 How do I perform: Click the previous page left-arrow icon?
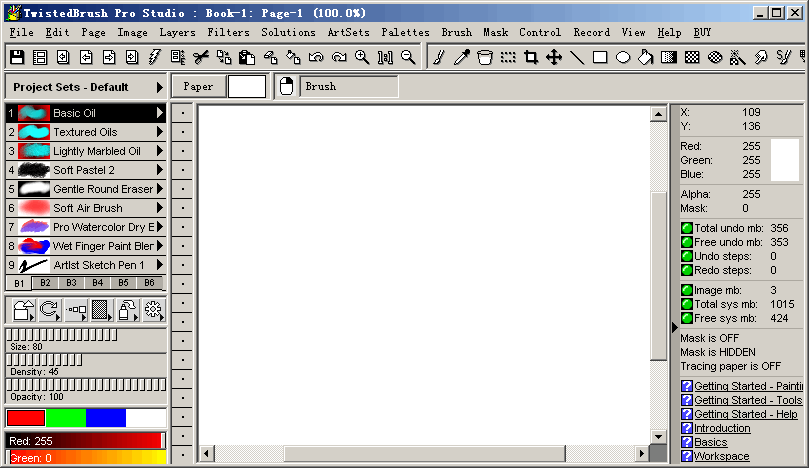click(86, 57)
